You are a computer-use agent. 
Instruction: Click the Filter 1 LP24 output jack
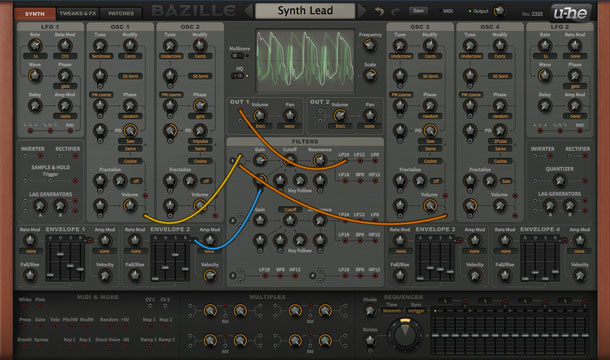pos(344,161)
